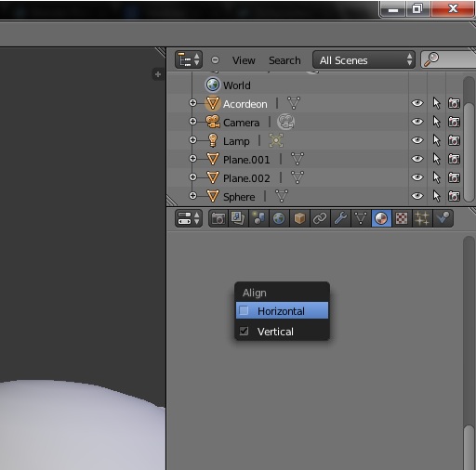This screenshot has height=470, width=476.
Task: Choose Horizontal in the Align menu
Action: pyautogui.click(x=282, y=310)
